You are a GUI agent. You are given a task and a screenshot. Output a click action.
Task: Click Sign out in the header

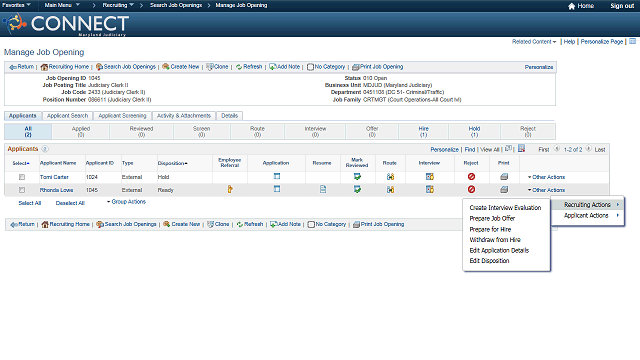click(622, 6)
